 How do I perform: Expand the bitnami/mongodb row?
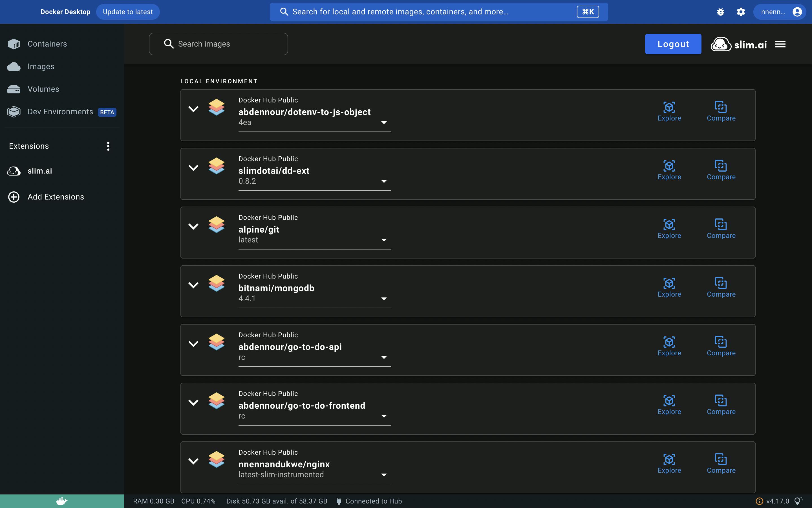tap(193, 285)
